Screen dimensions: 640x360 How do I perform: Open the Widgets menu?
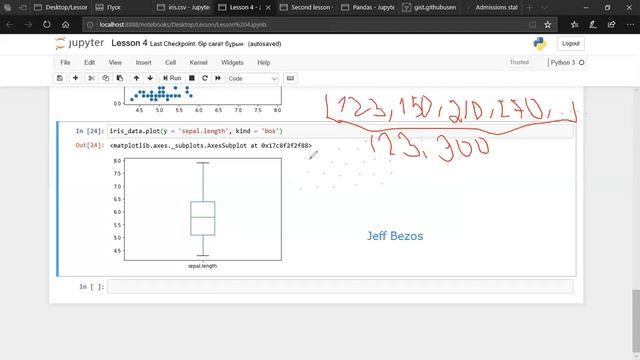pyautogui.click(x=232, y=62)
